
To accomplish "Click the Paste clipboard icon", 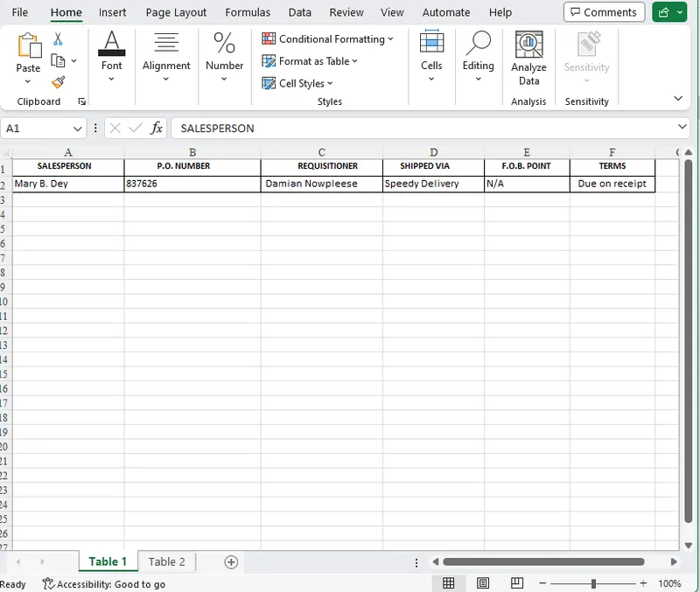I will (x=29, y=45).
